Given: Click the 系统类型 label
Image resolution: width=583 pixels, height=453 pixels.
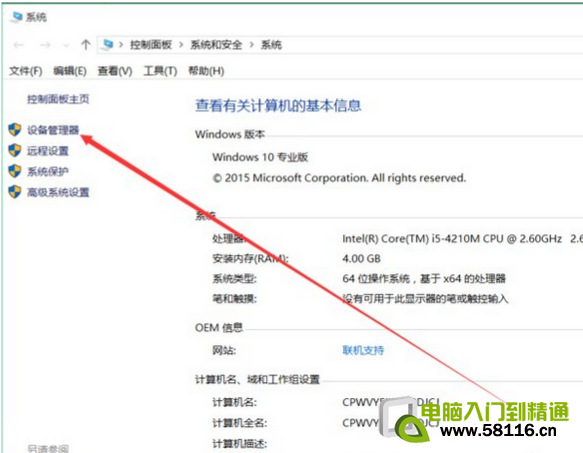Looking at the screenshot, I should point(235,279).
